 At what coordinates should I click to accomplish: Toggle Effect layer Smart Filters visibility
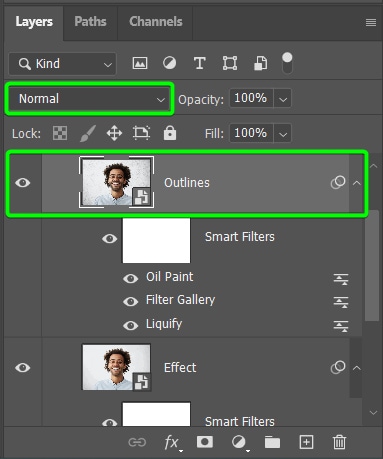click(109, 423)
